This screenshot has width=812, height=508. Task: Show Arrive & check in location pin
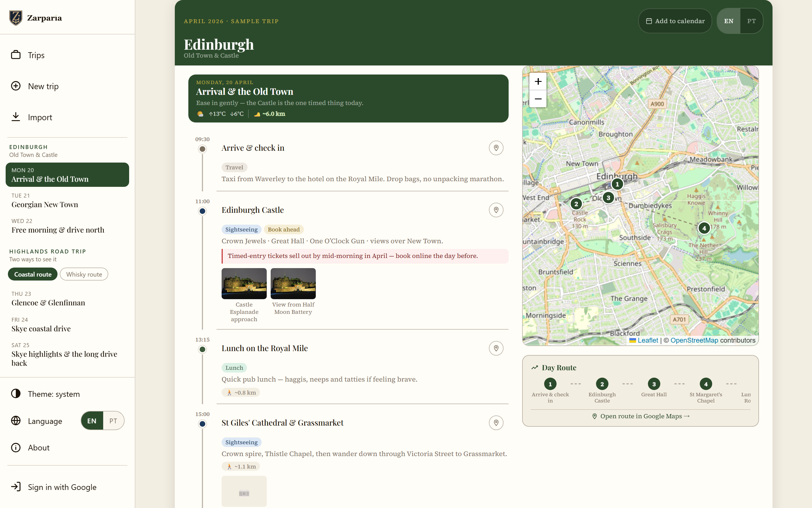[496, 148]
